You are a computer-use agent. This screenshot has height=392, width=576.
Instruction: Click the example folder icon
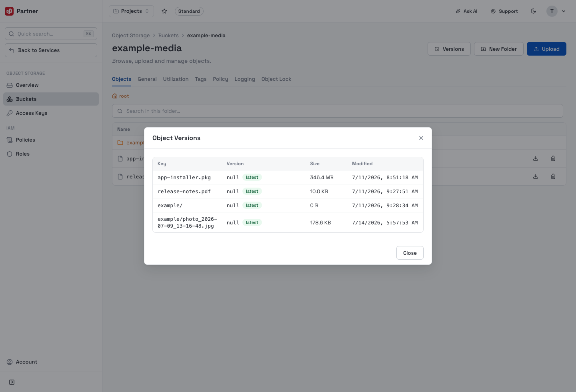[120, 142]
